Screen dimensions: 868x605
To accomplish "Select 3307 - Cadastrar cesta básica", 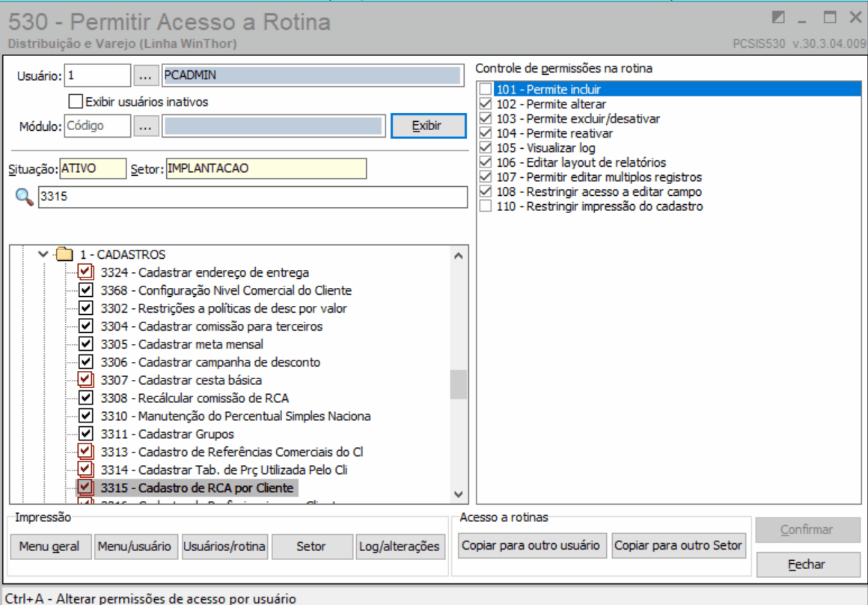I will point(181,381).
